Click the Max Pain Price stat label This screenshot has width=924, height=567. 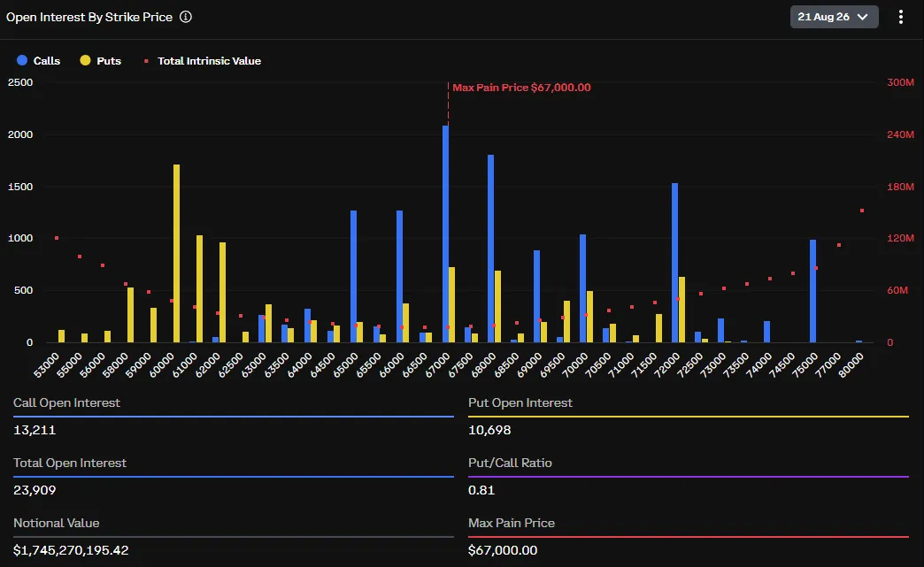pos(512,523)
